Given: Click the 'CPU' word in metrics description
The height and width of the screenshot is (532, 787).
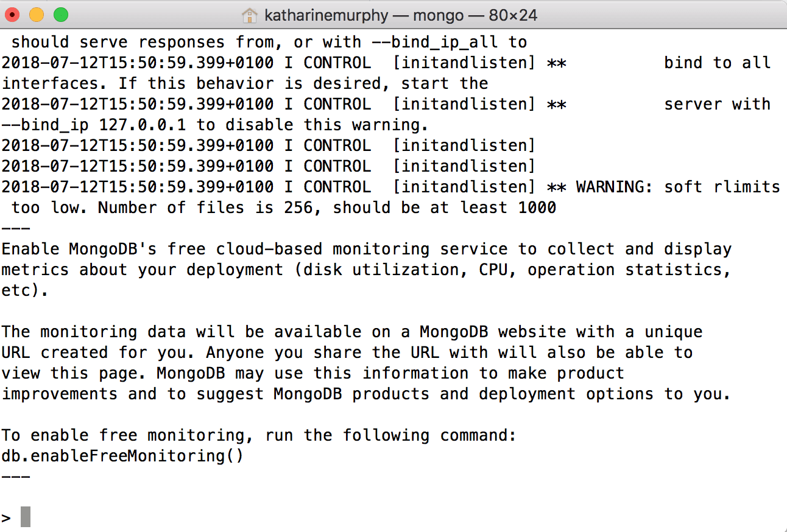Looking at the screenshot, I should point(493,269).
